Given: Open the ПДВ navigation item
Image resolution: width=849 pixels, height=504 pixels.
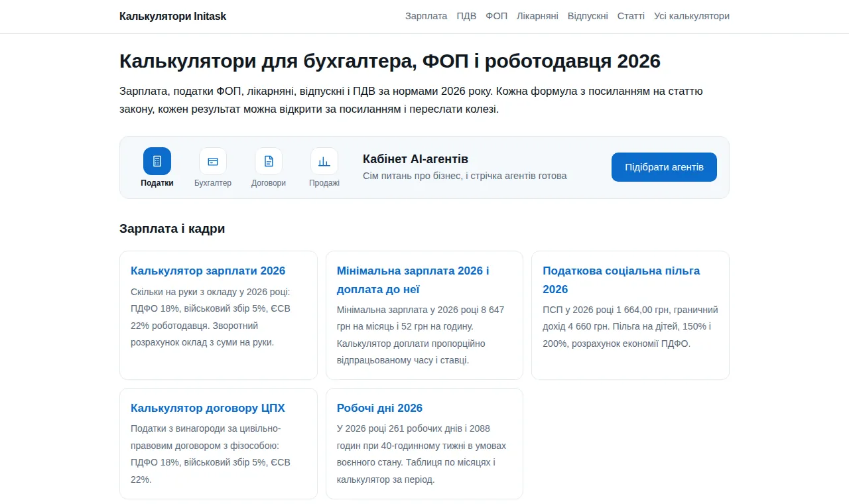Looking at the screenshot, I should pos(466,16).
